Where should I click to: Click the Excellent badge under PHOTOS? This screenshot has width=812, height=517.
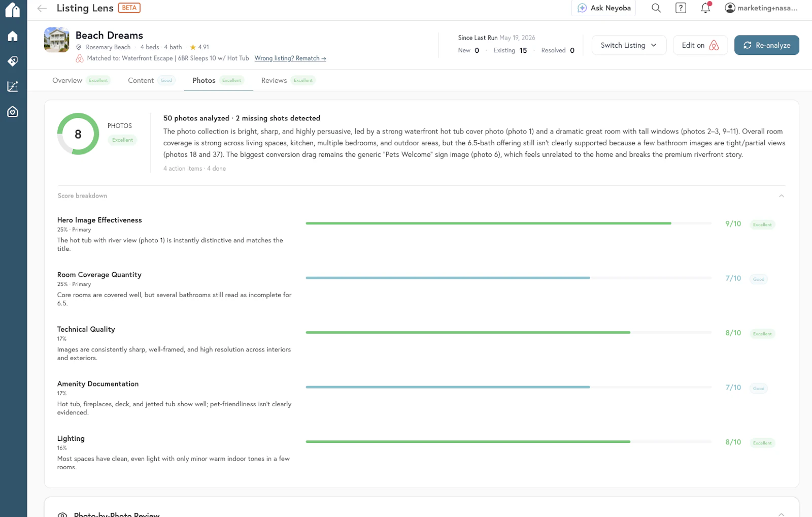point(122,140)
